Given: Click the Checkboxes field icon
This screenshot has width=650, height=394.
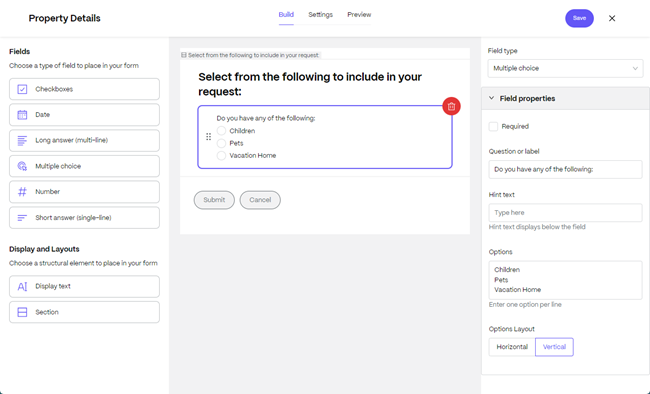Looking at the screenshot, I should [22, 89].
